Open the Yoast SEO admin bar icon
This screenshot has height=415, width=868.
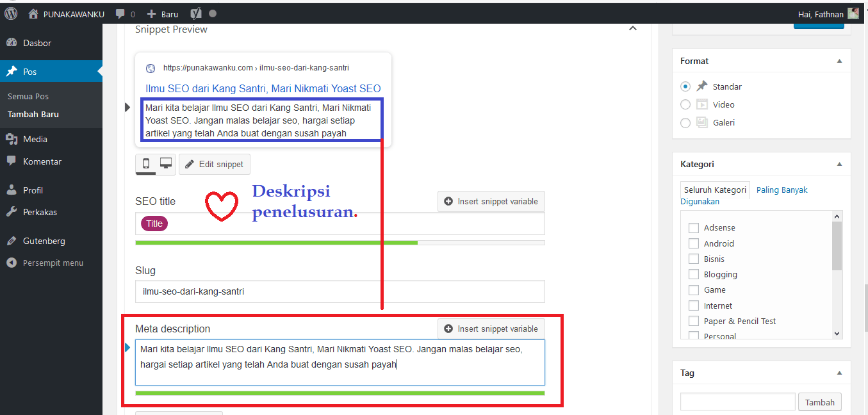[x=197, y=13]
